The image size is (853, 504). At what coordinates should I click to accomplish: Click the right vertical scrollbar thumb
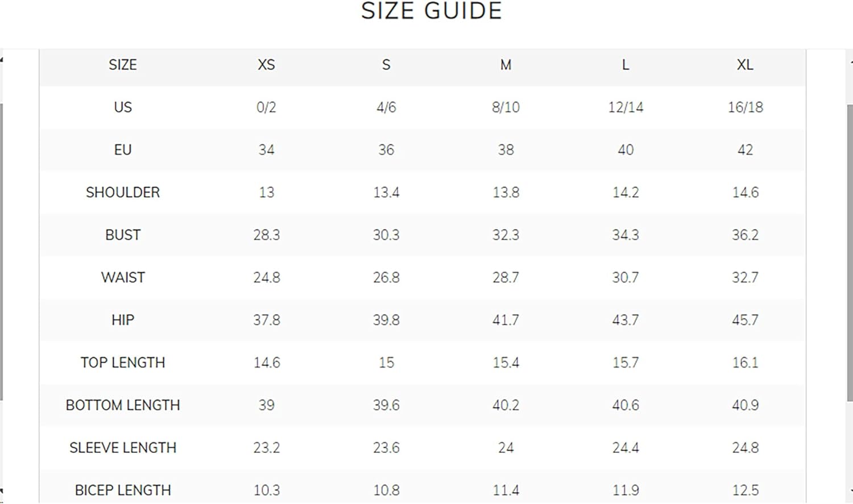[850, 253]
